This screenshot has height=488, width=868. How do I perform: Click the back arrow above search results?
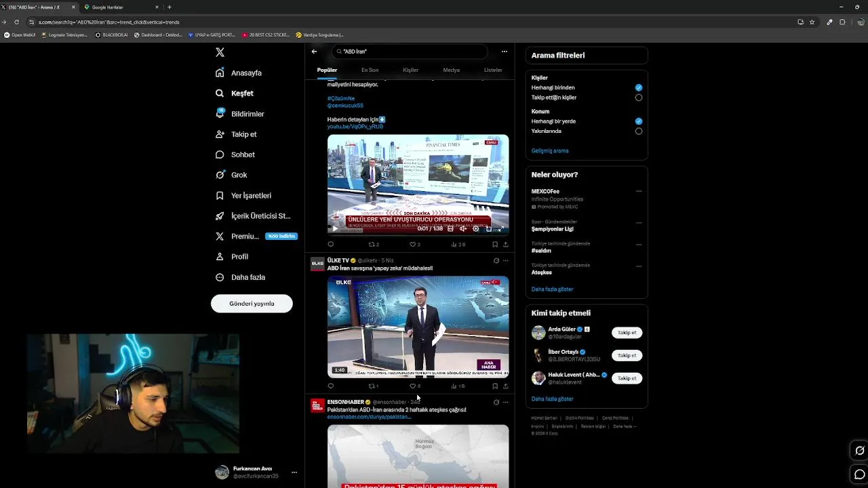[314, 52]
